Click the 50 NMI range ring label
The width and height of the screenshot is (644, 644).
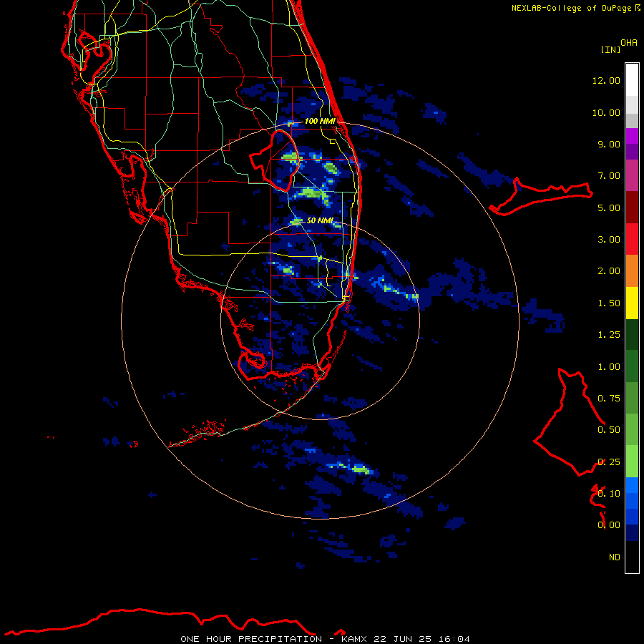(x=320, y=220)
